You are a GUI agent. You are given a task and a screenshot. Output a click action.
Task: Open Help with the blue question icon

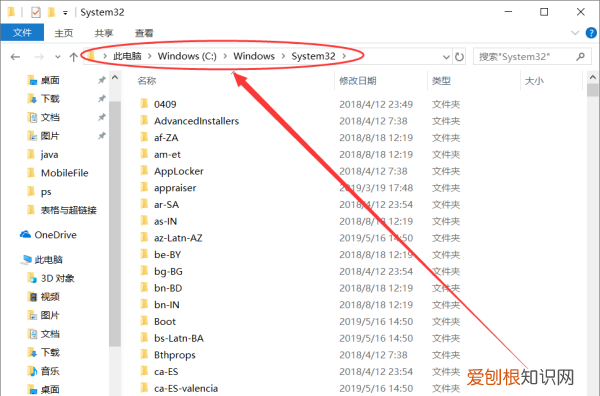coord(591,33)
